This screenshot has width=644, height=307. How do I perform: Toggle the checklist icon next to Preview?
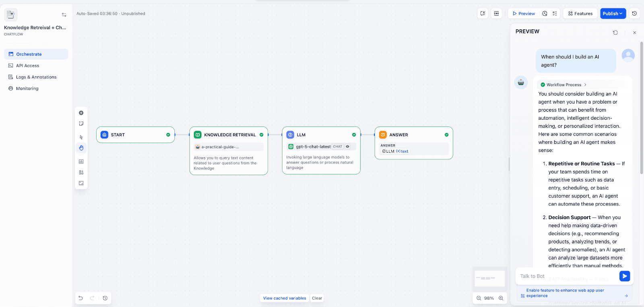(x=555, y=13)
